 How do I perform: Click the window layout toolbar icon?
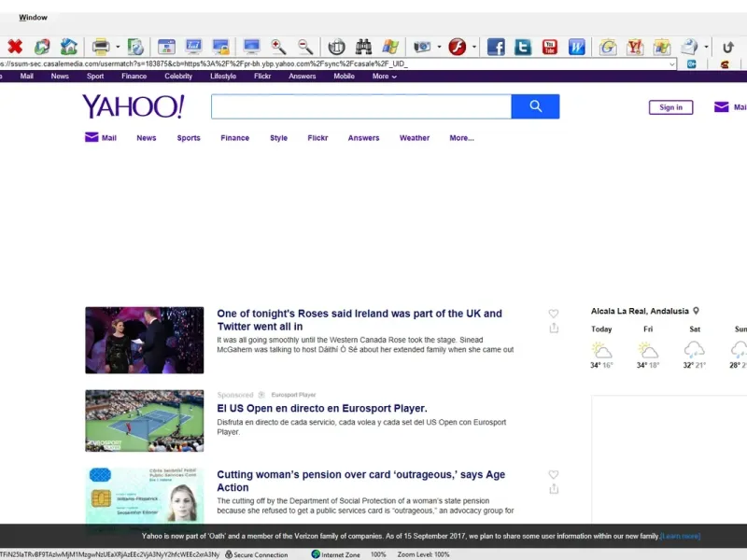(x=166, y=47)
